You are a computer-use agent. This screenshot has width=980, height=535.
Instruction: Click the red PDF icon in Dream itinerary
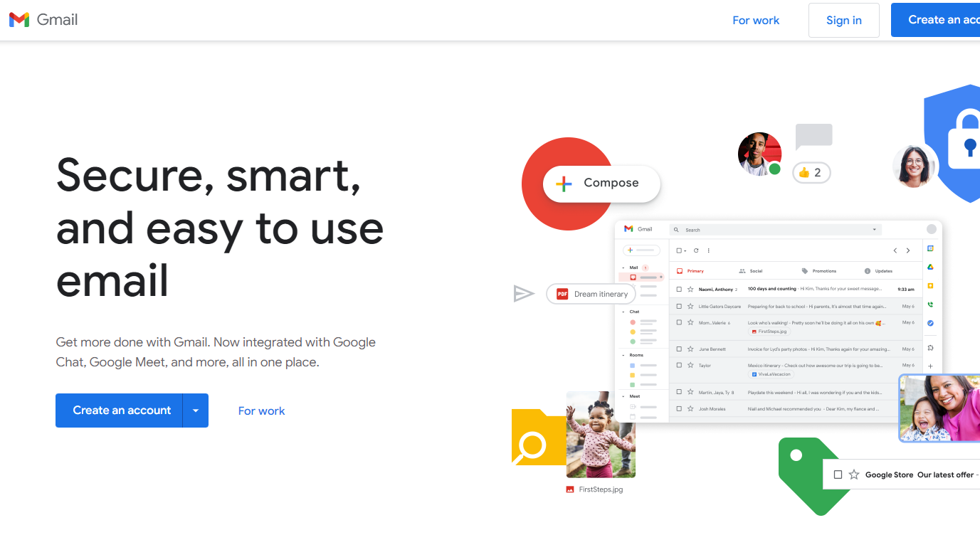(x=562, y=294)
